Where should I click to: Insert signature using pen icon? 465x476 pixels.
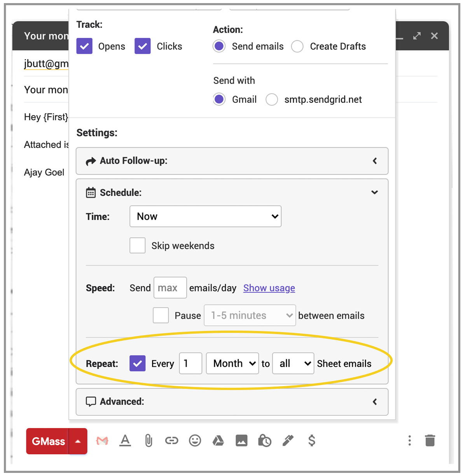[288, 441]
